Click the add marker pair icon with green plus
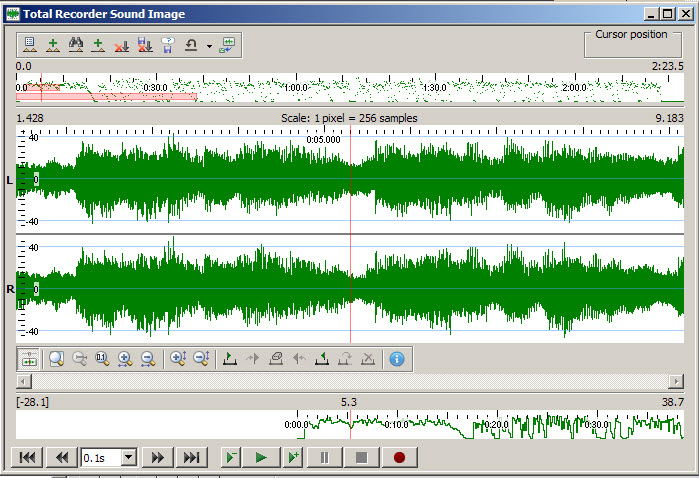This screenshot has height=478, width=699. click(x=53, y=45)
